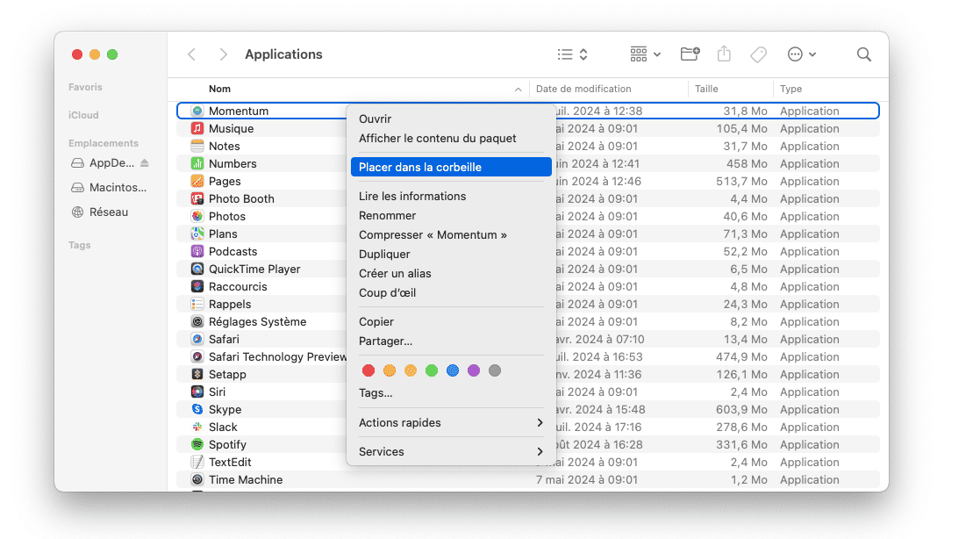Open the group-by options dropdown
The width and height of the screenshot is (980, 539).
tap(645, 54)
